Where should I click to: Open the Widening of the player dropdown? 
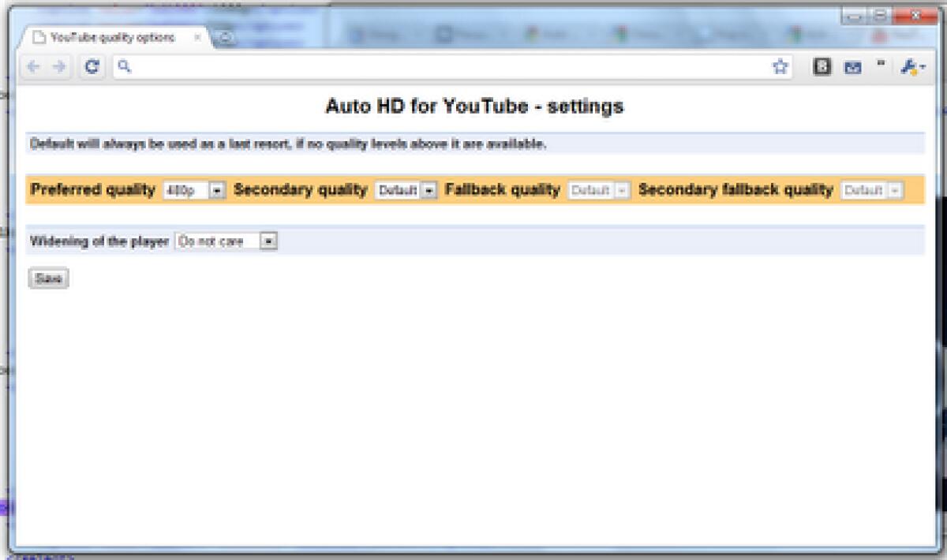226,241
